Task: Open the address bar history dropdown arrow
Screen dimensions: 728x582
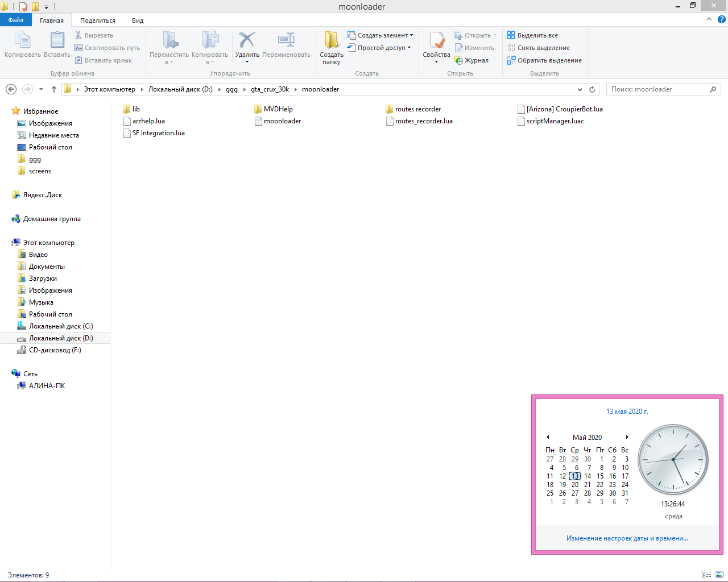Action: pyautogui.click(x=580, y=89)
